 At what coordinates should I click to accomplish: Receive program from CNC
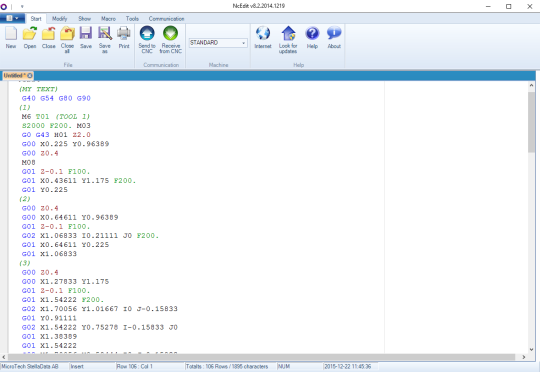point(170,39)
